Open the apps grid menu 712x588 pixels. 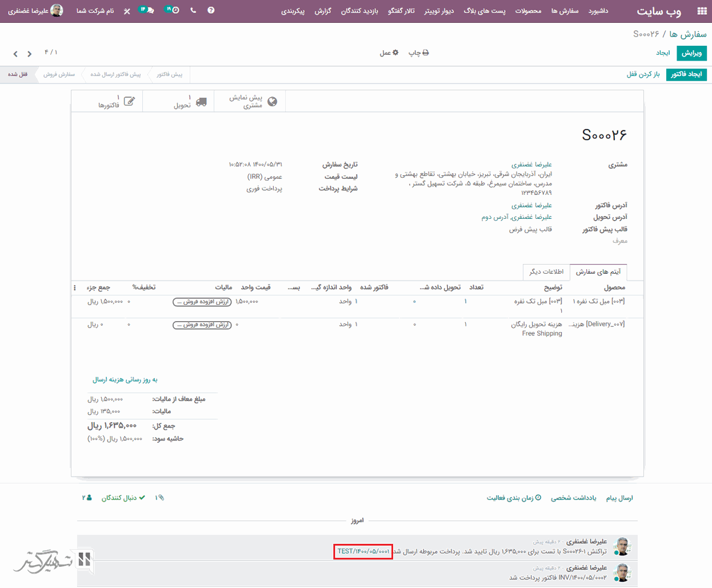(702, 11)
